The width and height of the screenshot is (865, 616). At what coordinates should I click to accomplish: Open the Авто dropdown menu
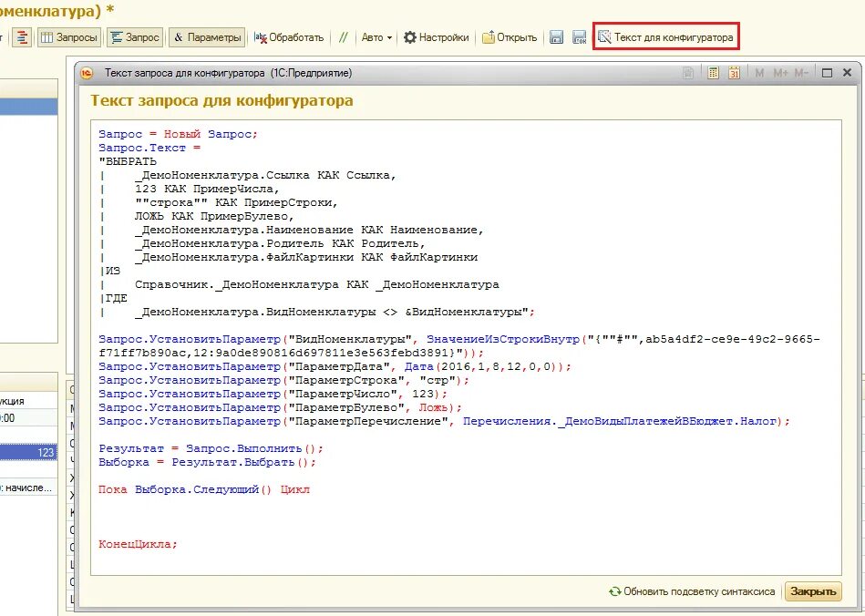coord(376,37)
